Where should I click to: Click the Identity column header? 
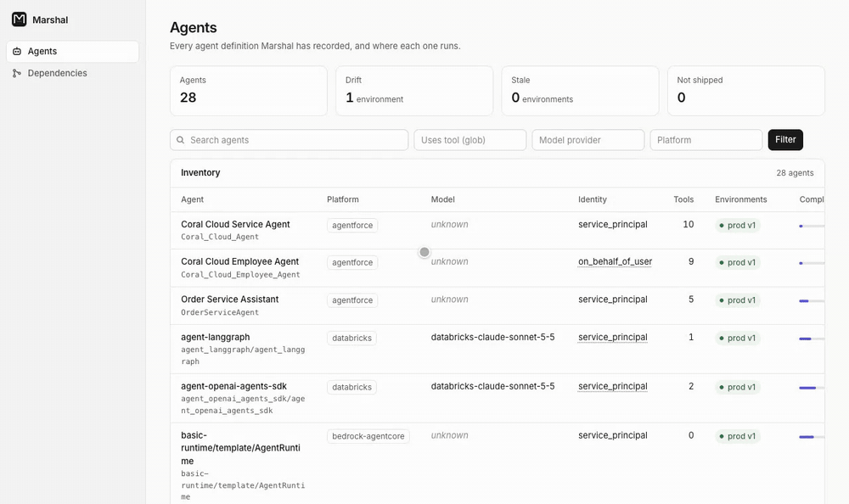click(x=593, y=199)
